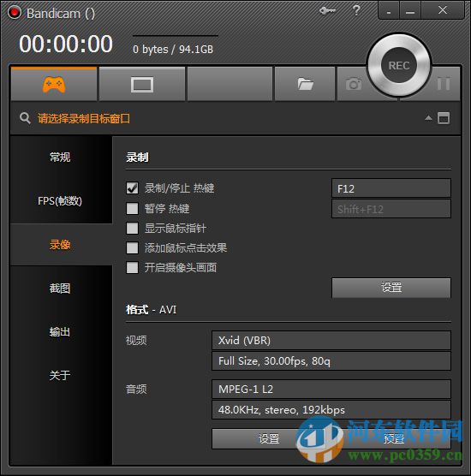Open the 常规 settings section
471x476 pixels.
click(61, 158)
